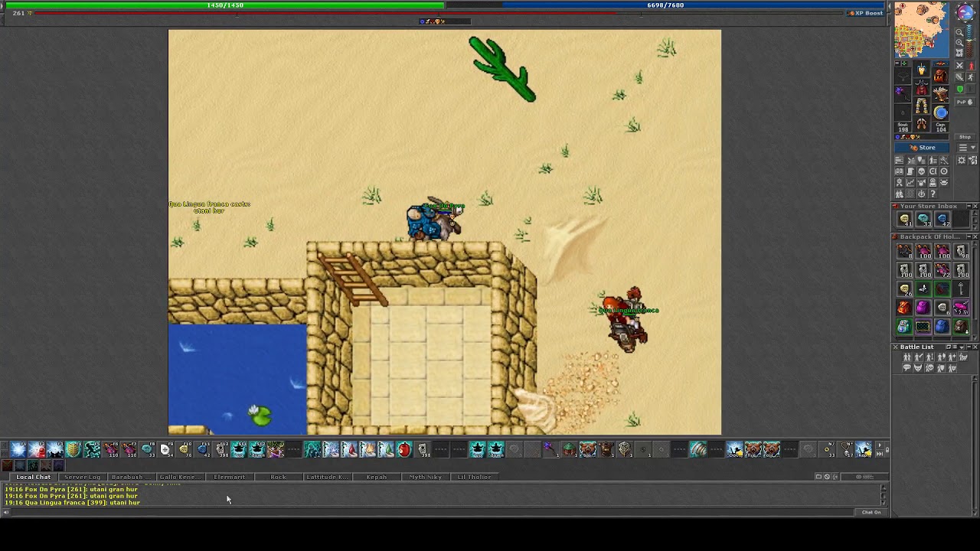Click the minimap view
Screen dimensions: 980x551
click(923, 30)
